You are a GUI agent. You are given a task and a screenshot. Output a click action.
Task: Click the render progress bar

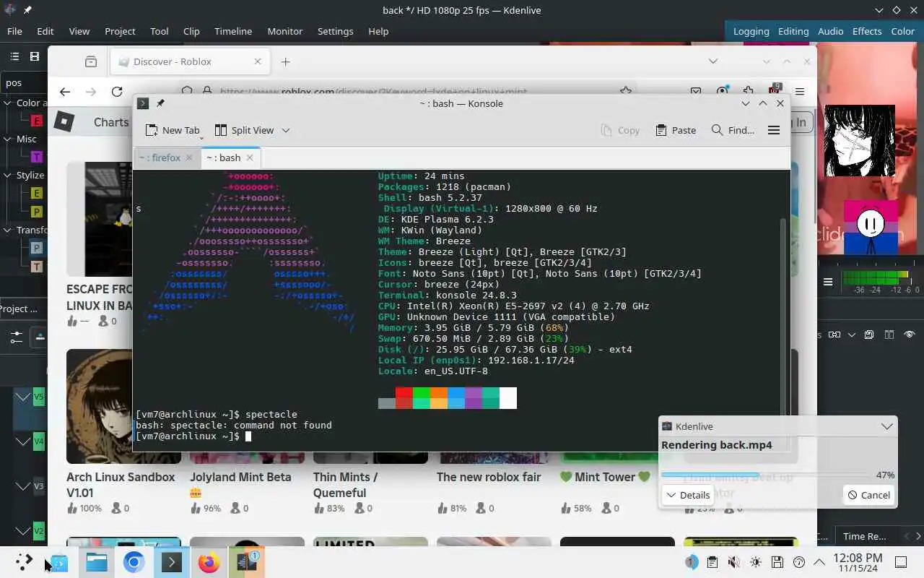[765, 475]
